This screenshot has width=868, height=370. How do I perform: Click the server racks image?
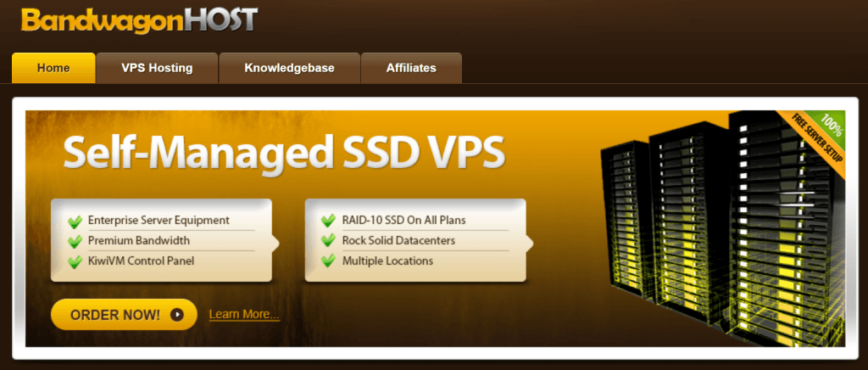(x=722, y=227)
